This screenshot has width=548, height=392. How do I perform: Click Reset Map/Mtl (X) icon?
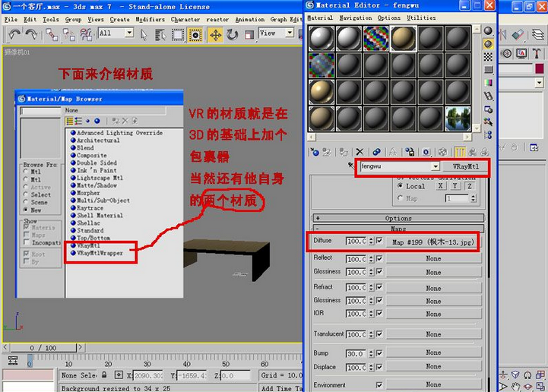(360, 152)
